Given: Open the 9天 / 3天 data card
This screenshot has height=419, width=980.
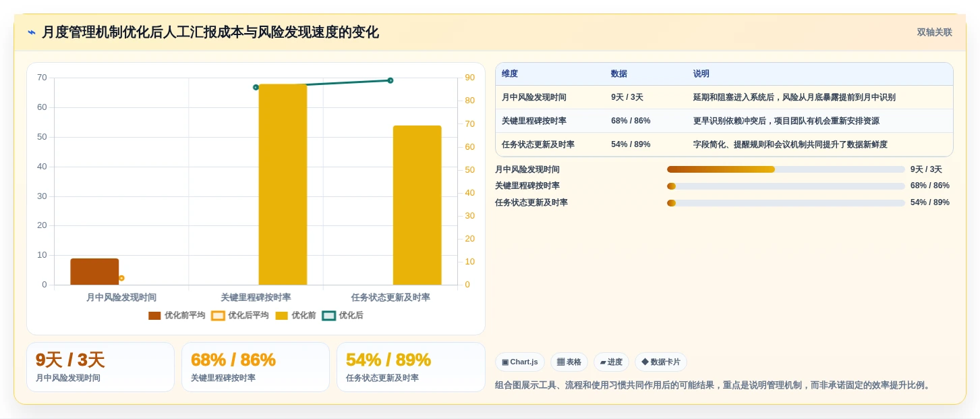Looking at the screenshot, I should (100, 367).
